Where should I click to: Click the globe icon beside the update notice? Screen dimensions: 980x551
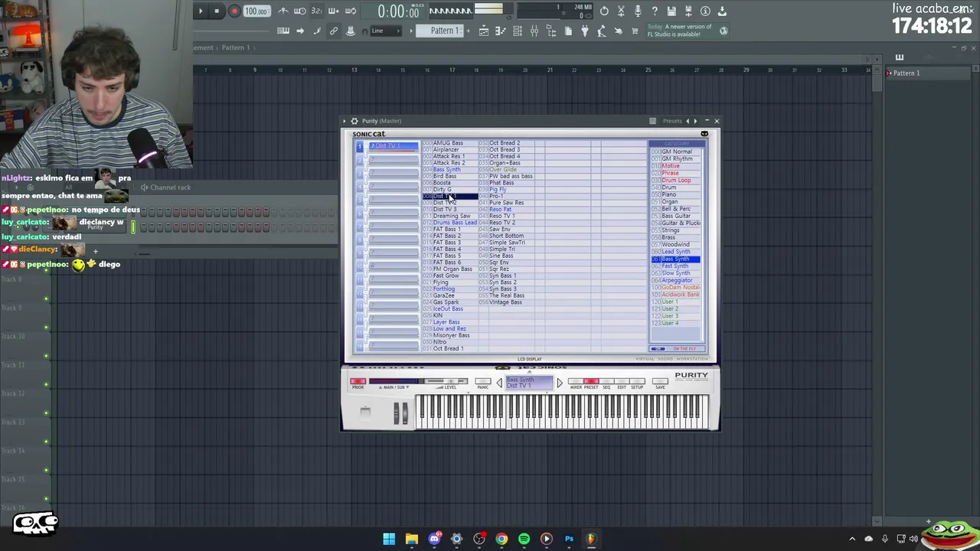point(724,31)
